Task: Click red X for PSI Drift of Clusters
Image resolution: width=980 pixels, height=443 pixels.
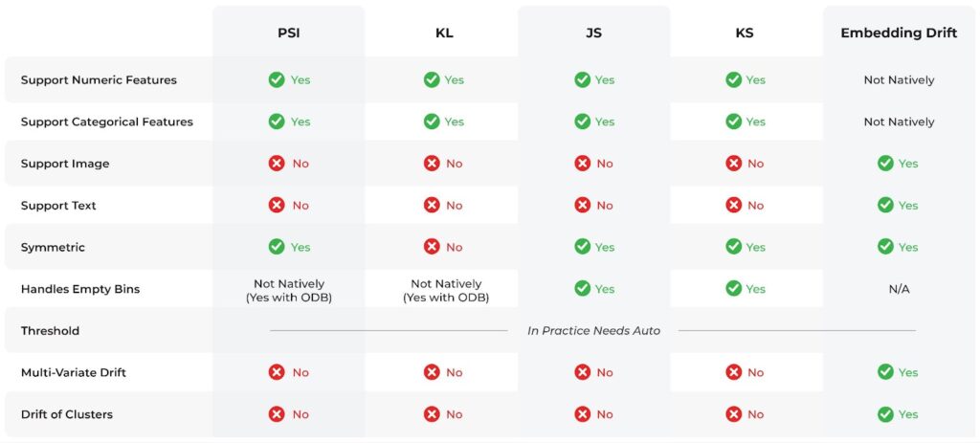Action: tap(277, 414)
